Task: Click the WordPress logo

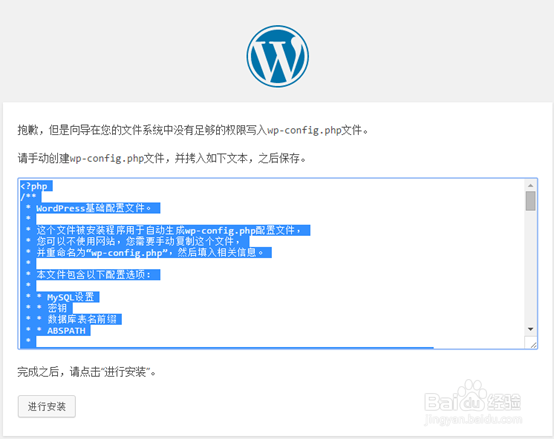Action: [x=277, y=56]
